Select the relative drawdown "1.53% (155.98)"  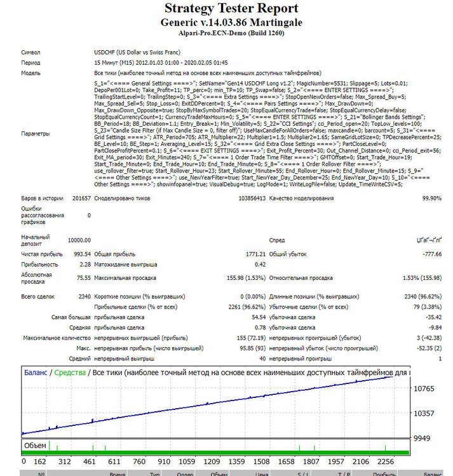422,278
